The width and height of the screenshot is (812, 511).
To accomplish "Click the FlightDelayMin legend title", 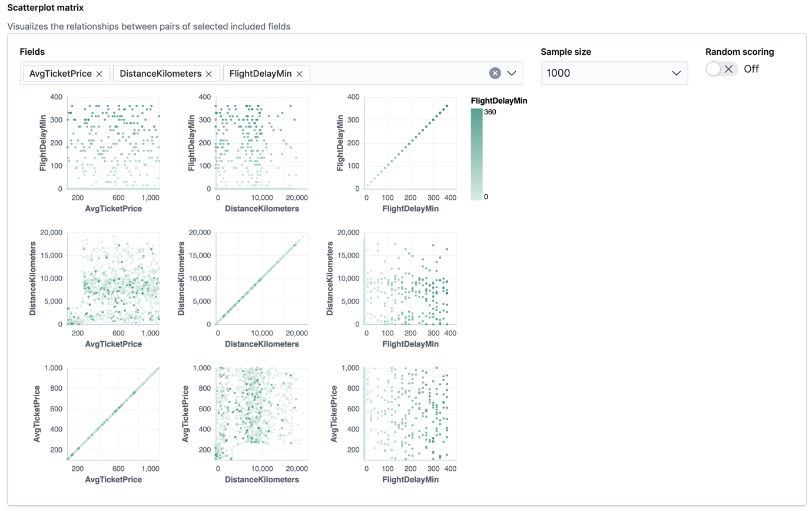I will coord(499,101).
